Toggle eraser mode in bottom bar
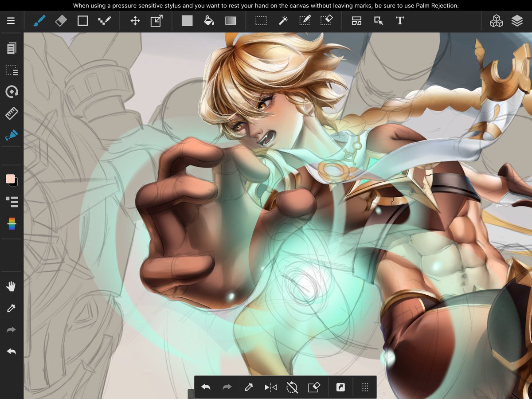 [x=314, y=387]
